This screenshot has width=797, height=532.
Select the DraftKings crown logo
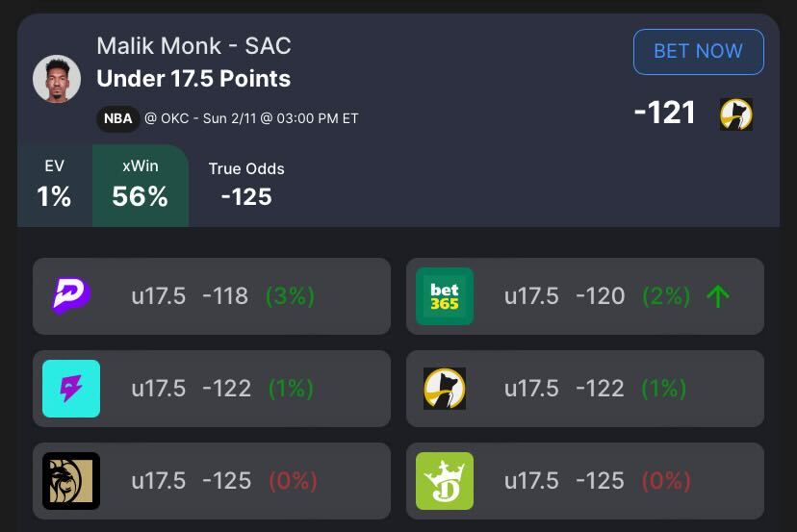click(445, 481)
